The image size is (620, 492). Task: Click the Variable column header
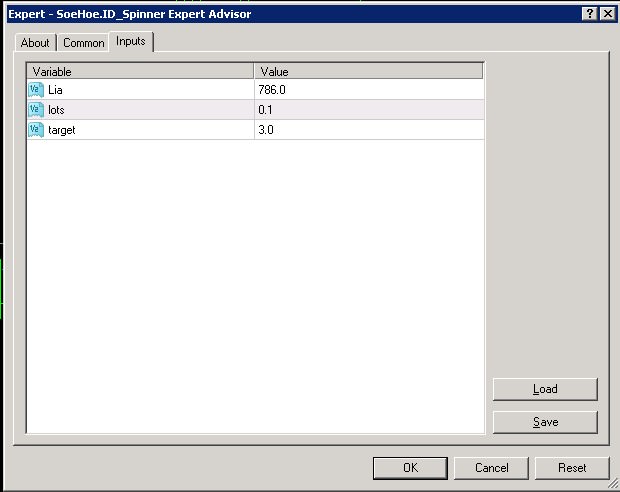140,72
